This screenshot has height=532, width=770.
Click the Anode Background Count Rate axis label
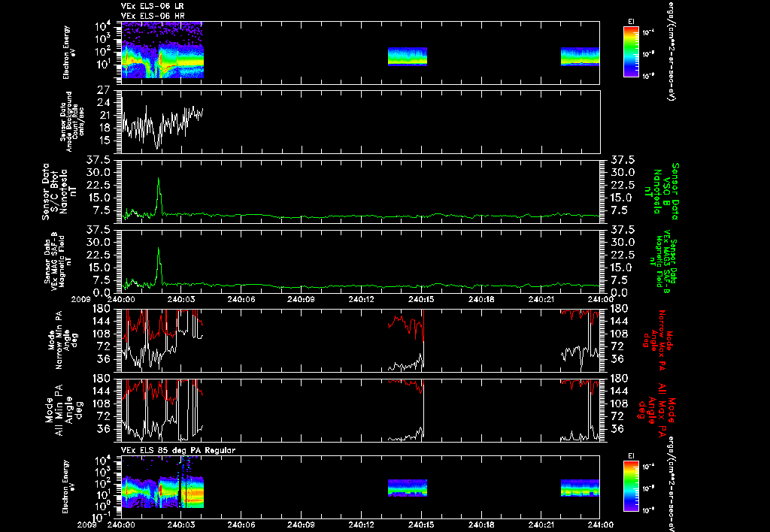72,122
